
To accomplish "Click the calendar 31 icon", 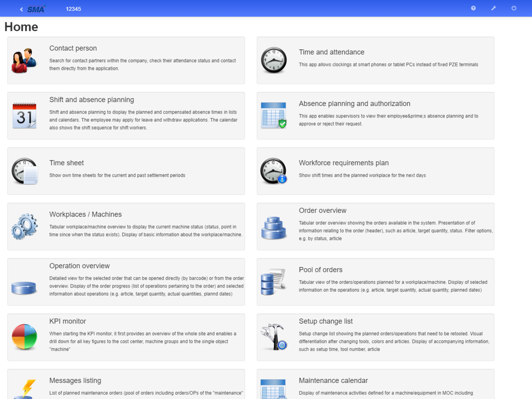I will [24, 116].
